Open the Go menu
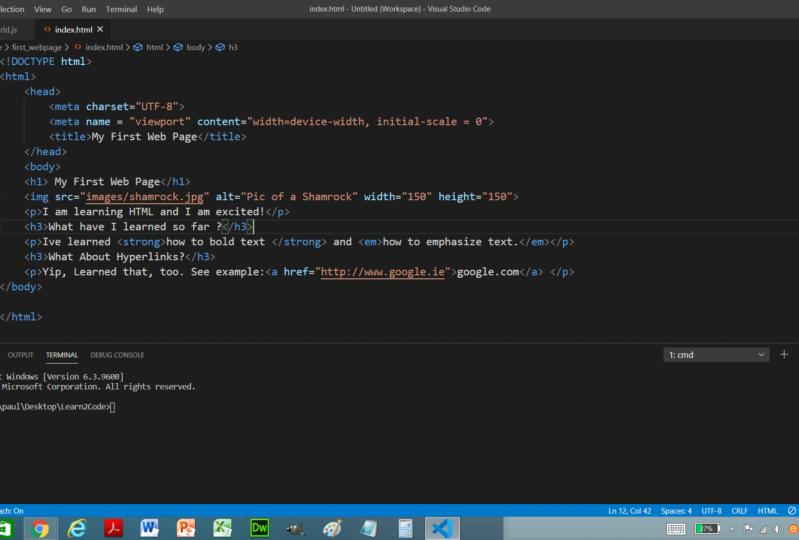Screen dimensions: 799x540 66,9
